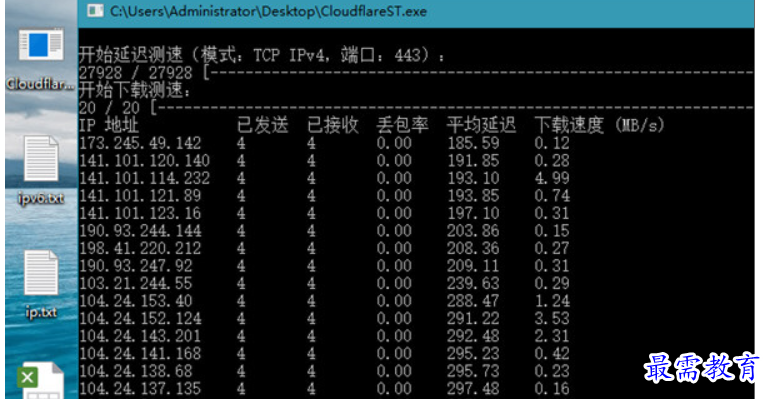768x399 pixels.
Task: Click the '丢包率' column header
Action: (x=403, y=125)
